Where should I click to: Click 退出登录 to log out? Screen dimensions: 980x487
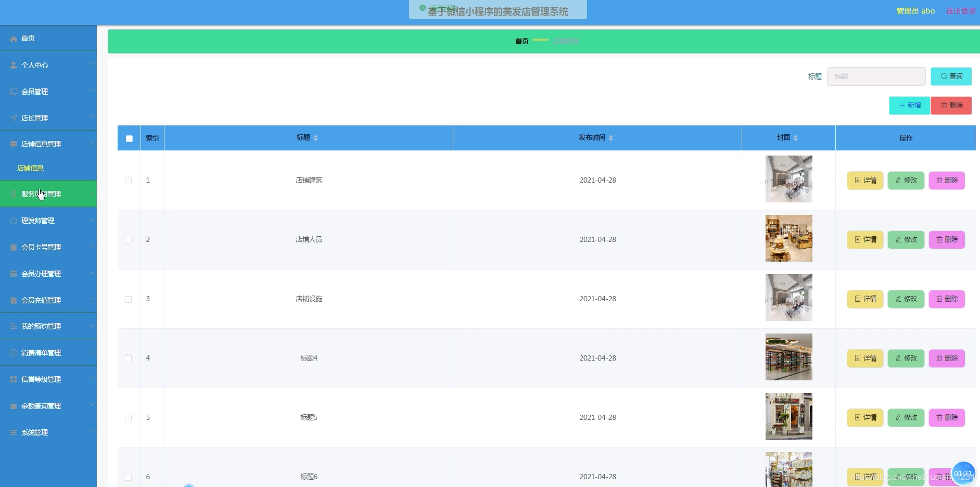(960, 11)
